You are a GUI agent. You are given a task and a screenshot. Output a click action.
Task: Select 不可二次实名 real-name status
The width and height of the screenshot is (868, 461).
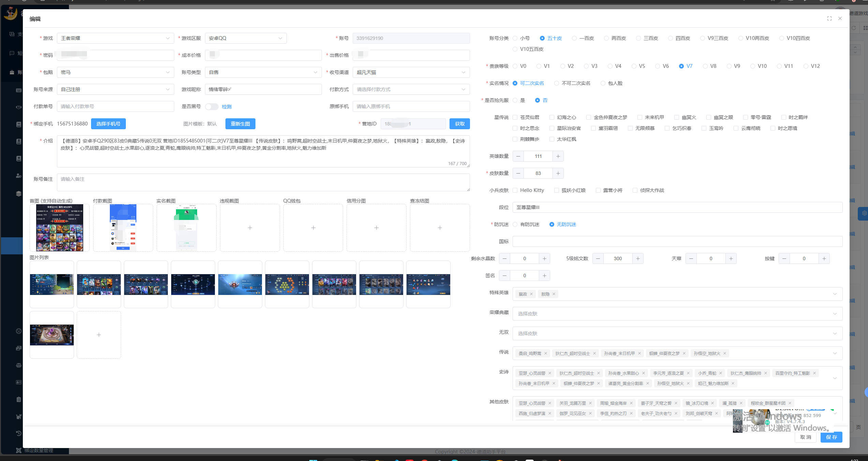tap(557, 83)
